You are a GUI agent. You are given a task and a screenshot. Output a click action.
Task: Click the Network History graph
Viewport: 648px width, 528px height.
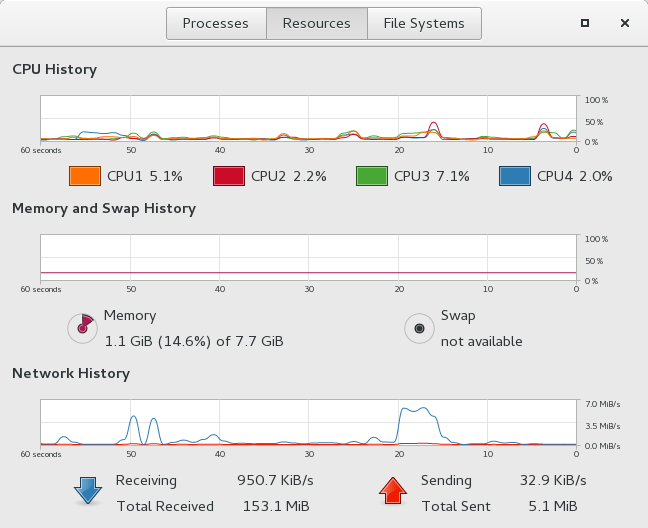pos(308,423)
